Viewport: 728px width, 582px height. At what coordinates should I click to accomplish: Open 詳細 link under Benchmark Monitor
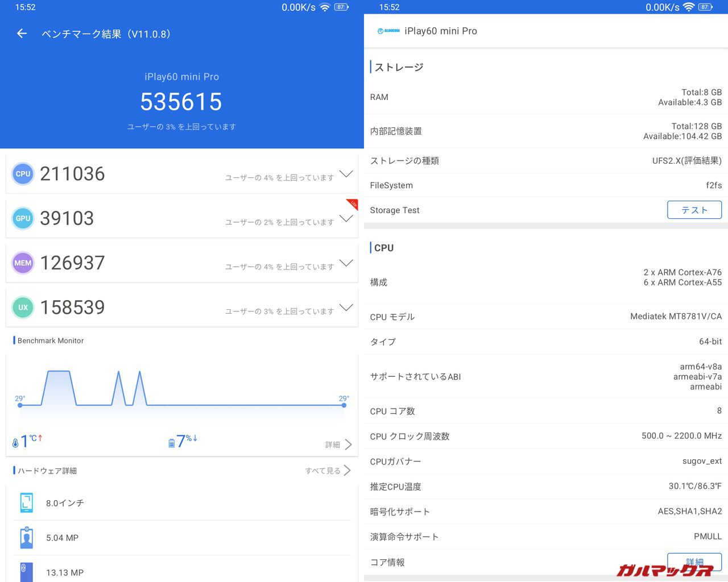pyautogui.click(x=339, y=444)
